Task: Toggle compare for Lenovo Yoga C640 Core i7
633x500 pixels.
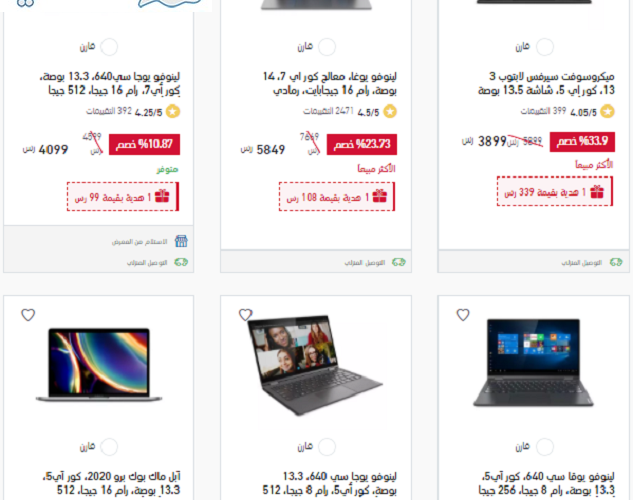Action: click(109, 47)
